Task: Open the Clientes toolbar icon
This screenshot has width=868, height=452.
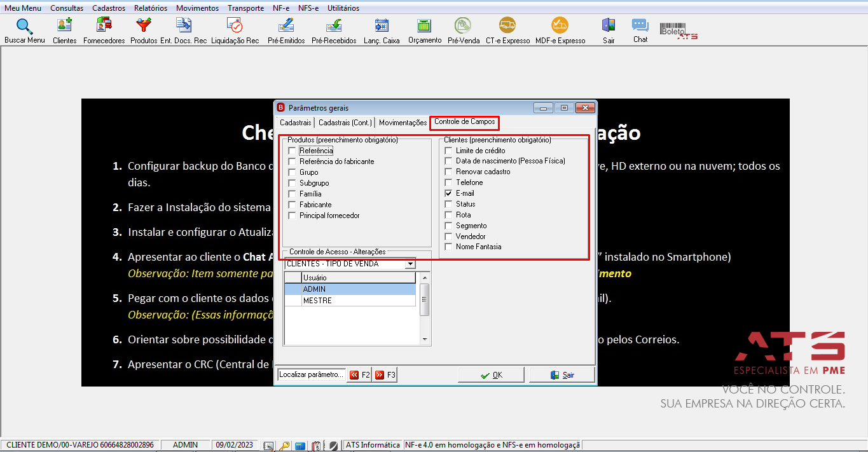Action: tap(64, 26)
